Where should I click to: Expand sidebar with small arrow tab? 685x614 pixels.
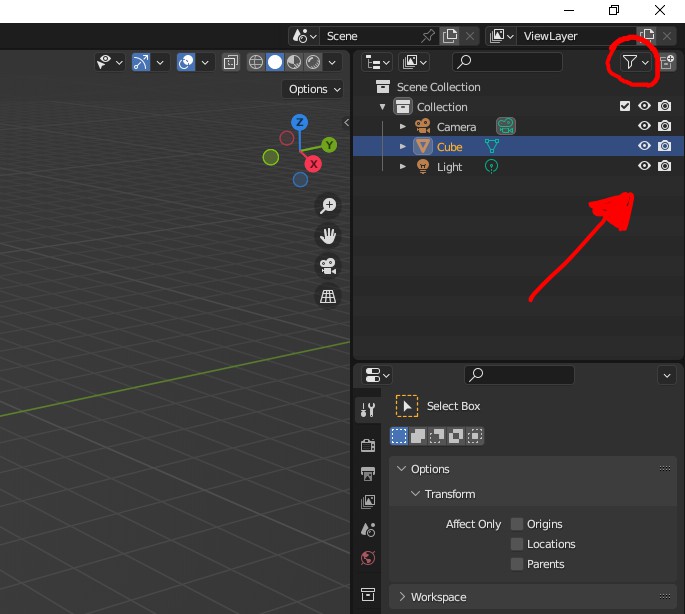click(346, 122)
